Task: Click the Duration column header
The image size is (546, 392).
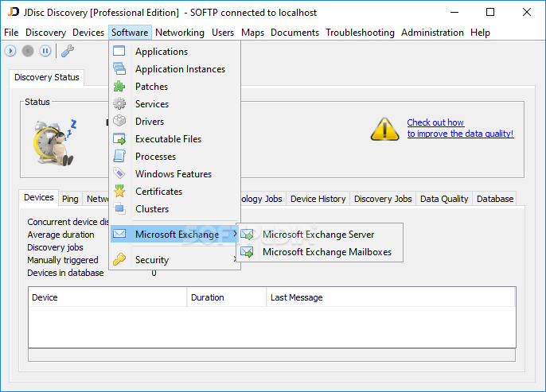Action: point(227,297)
